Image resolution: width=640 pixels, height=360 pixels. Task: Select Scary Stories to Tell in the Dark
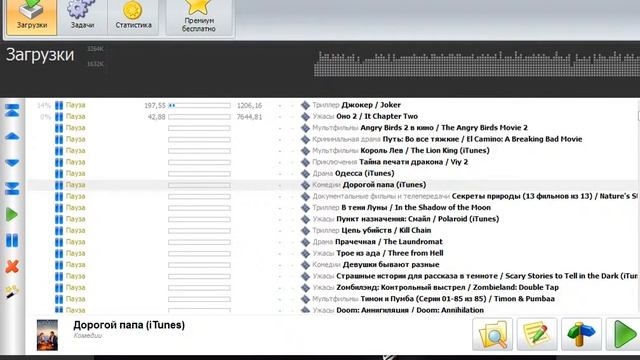click(487, 276)
